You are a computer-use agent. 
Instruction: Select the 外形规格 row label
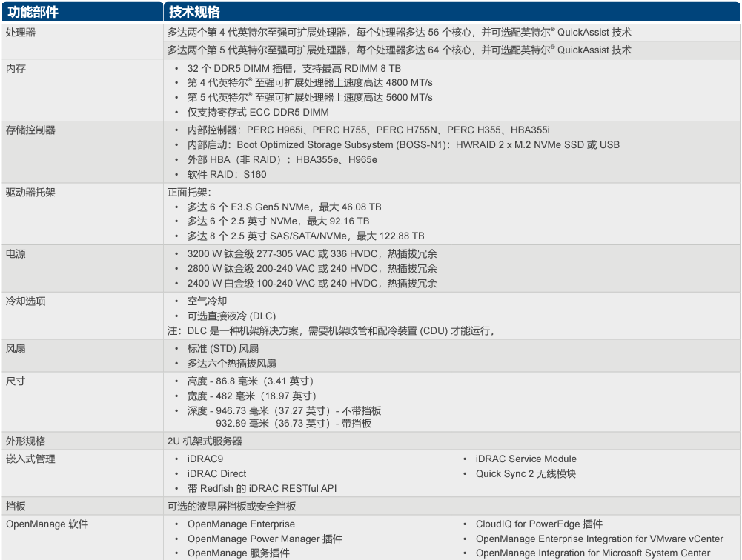(x=25, y=441)
